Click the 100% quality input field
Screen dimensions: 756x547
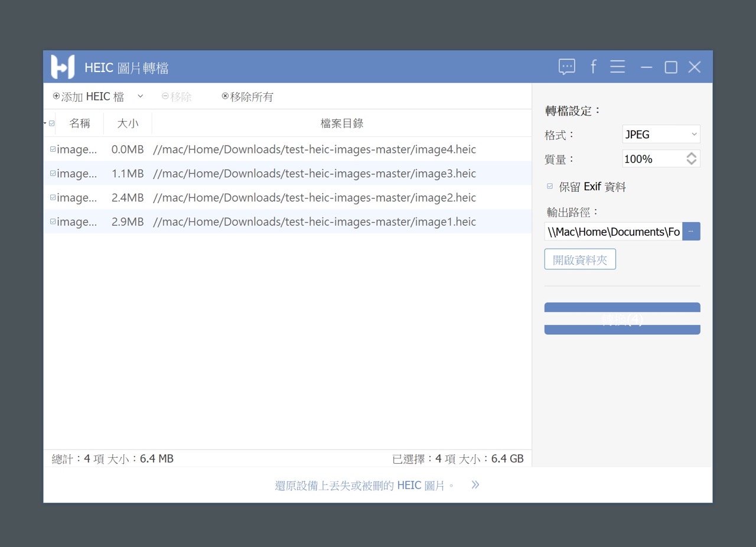[x=653, y=158]
